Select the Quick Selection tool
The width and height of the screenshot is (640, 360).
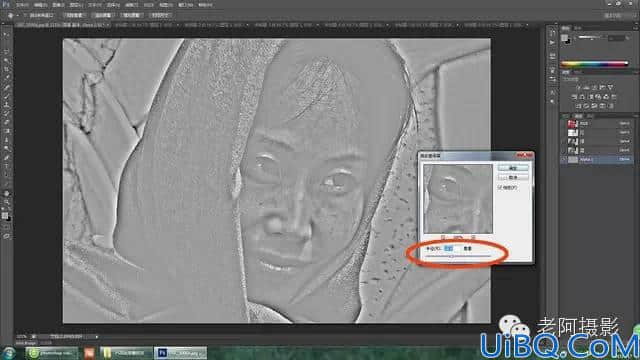click(7, 60)
